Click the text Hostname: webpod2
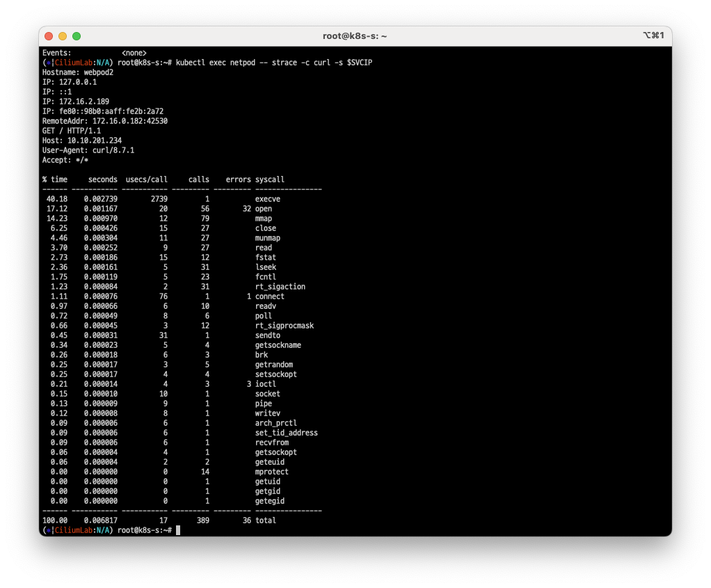This screenshot has height=588, width=711. tap(77, 72)
